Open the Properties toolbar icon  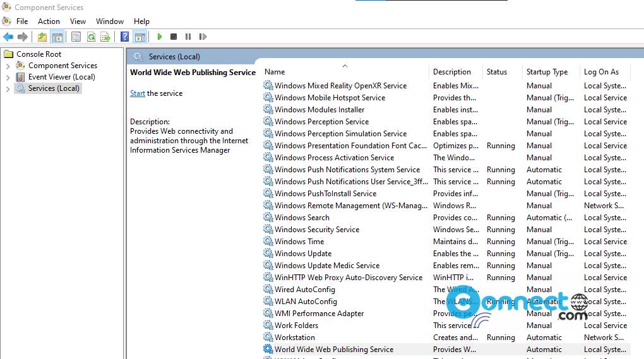point(76,37)
